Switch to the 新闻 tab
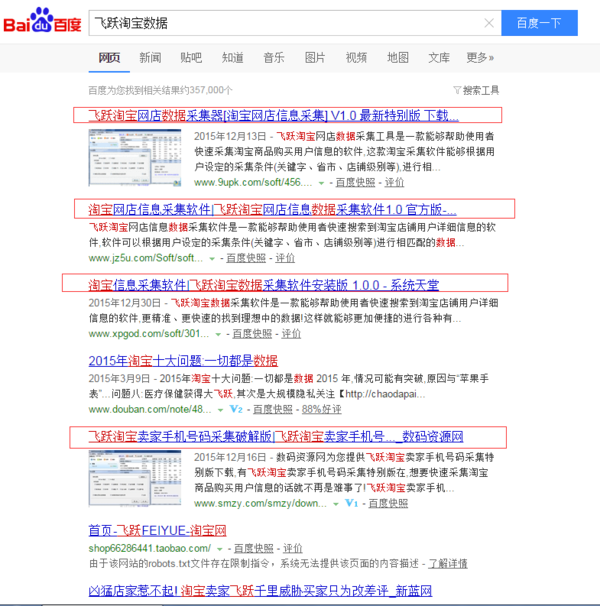The image size is (600, 606). pos(150,58)
